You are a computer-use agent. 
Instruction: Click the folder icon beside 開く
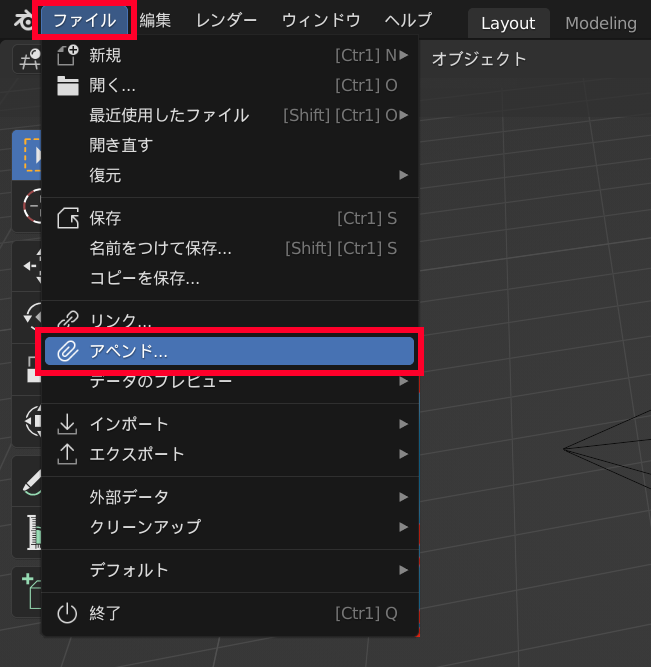click(68, 86)
